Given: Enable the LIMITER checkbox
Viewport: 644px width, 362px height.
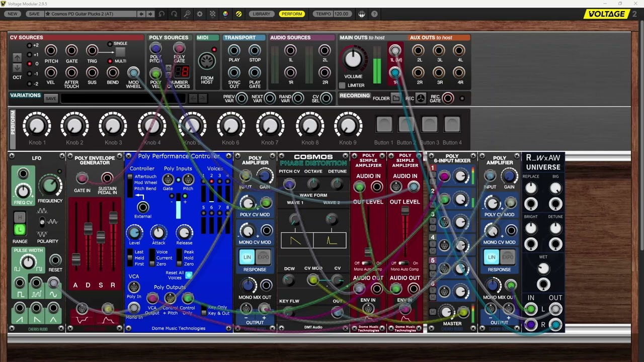Looking at the screenshot, I should 342,85.
